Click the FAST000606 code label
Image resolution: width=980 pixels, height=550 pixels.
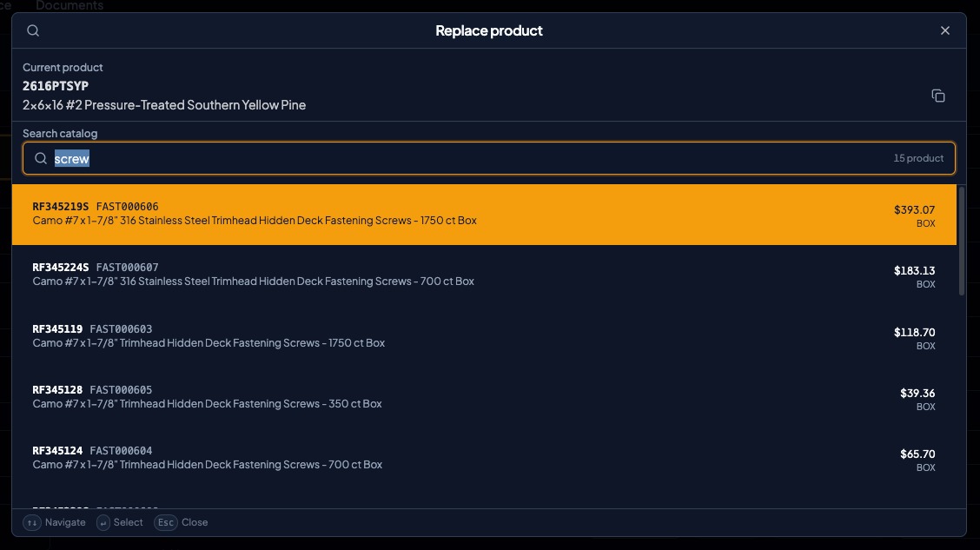pyautogui.click(x=128, y=206)
